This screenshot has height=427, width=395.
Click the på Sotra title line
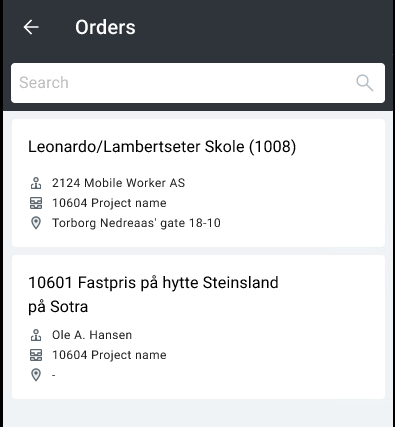click(58, 307)
